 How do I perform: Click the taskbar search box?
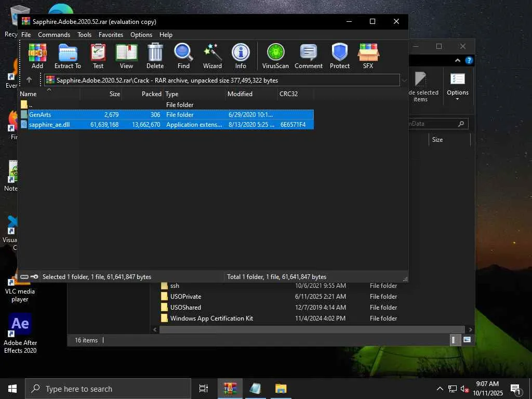point(108,389)
